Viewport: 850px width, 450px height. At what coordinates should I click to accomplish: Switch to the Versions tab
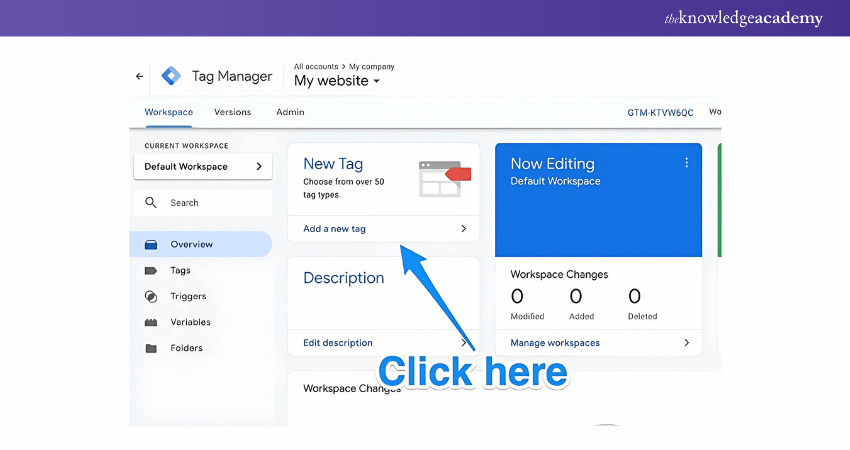click(232, 112)
